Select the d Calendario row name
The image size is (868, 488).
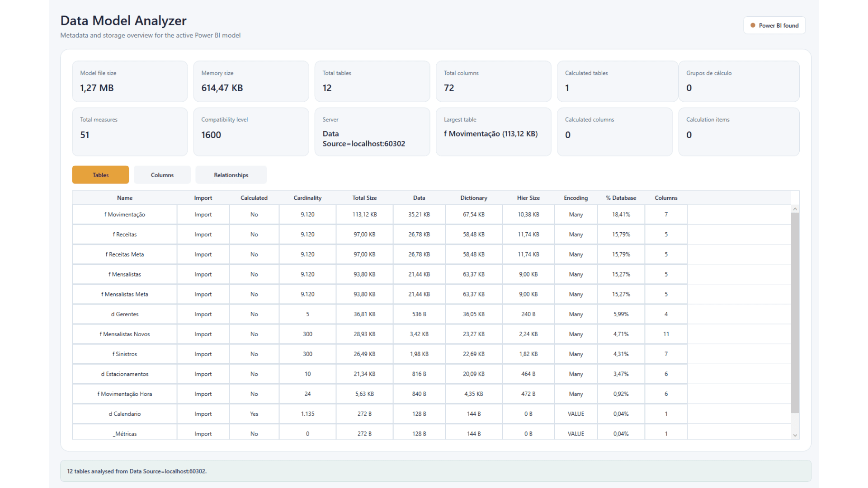125,413
